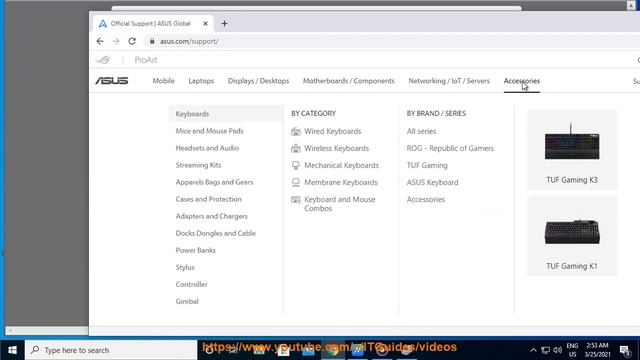Click the ASUS logo
Viewport: 640px width, 360px height.
pos(112,81)
